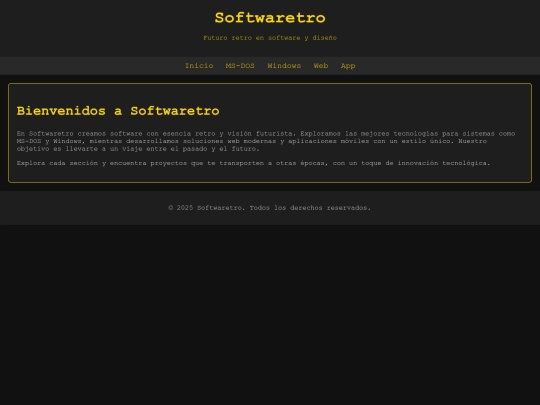
Task: Click the 'Bienvenidos a Softwaretro' heading
Action: (118, 111)
